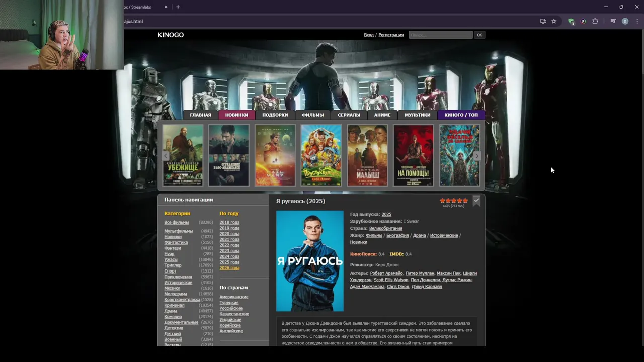Select the Комедия category
The image size is (644, 362).
173,317
